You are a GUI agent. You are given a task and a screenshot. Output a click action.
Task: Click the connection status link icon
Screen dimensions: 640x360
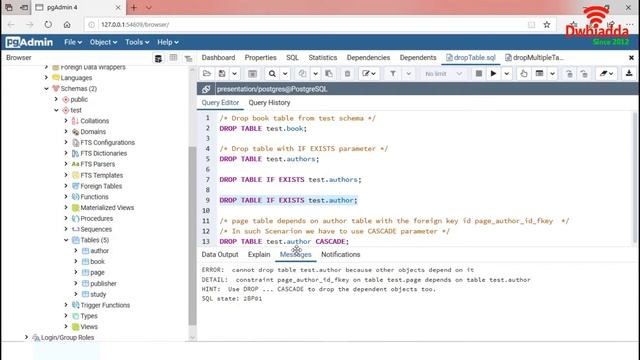(x=206, y=89)
